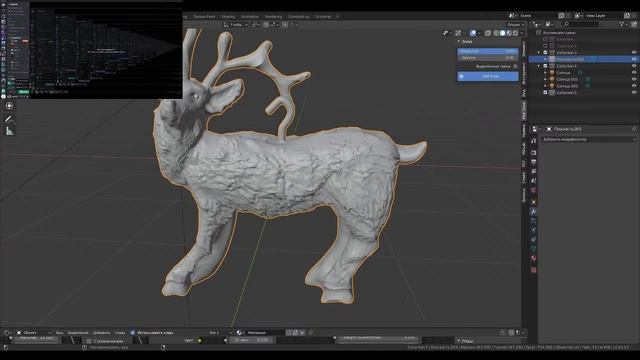Viewport: 640px width, 360px height.
Task: Click the outliner search field
Action: (x=581, y=24)
